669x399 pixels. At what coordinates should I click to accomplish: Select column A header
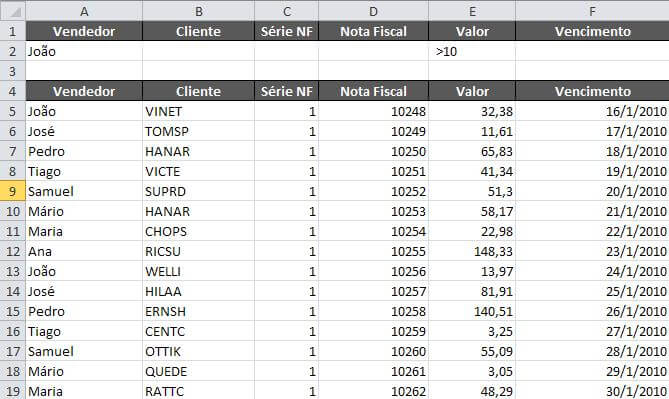84,11
